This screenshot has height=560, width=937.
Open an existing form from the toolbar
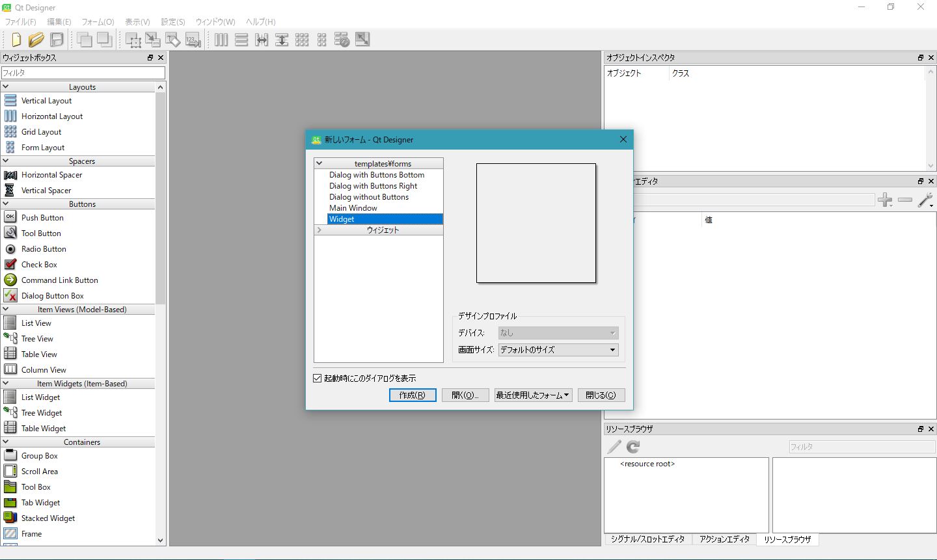(36, 40)
